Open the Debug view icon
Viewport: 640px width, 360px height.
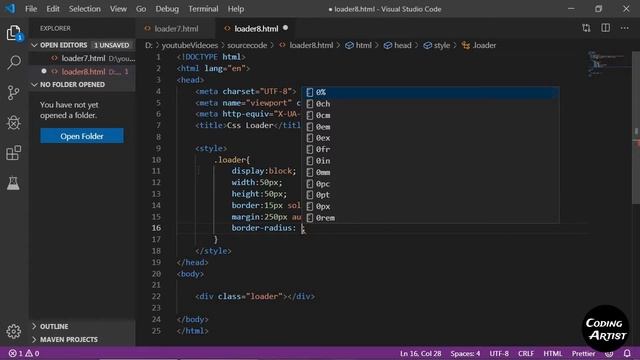point(13,123)
